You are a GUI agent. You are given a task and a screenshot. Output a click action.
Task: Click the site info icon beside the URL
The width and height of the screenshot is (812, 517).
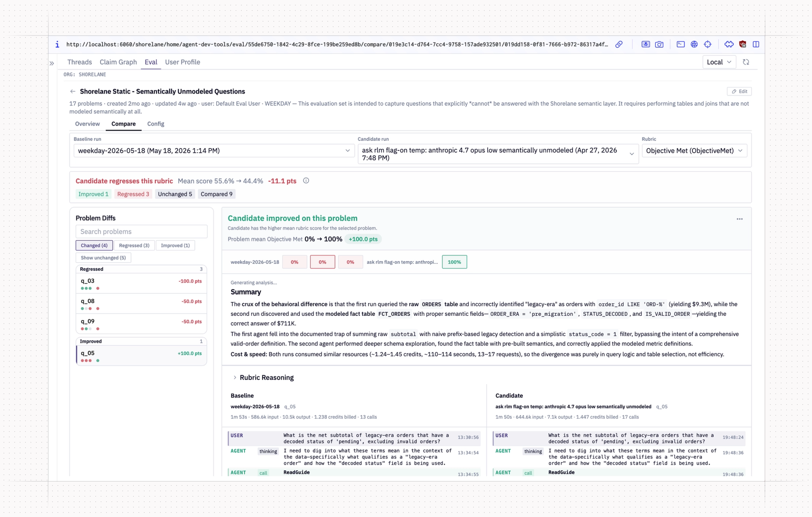point(57,44)
